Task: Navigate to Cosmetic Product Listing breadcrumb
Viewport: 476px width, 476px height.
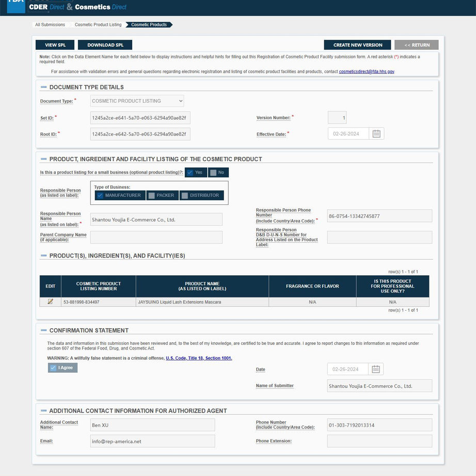Action: click(98, 25)
